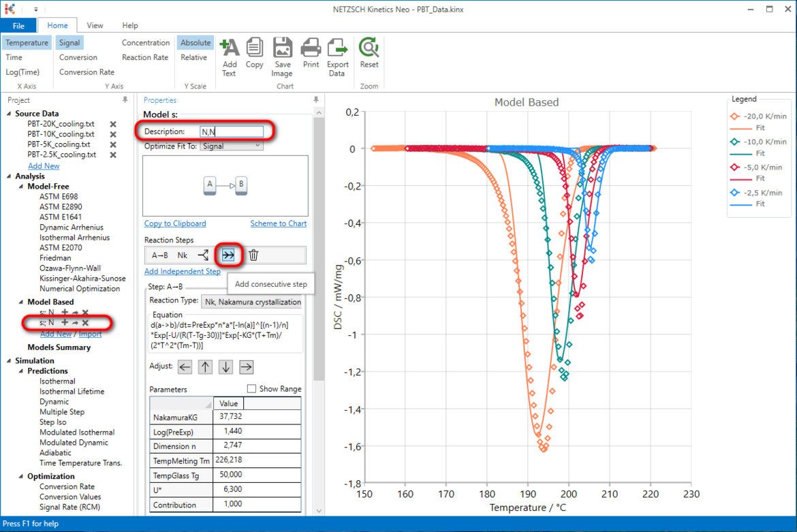The width and height of the screenshot is (797, 532).
Task: Remove PBT-20K_cooling.txt with its X icon
Action: point(113,124)
